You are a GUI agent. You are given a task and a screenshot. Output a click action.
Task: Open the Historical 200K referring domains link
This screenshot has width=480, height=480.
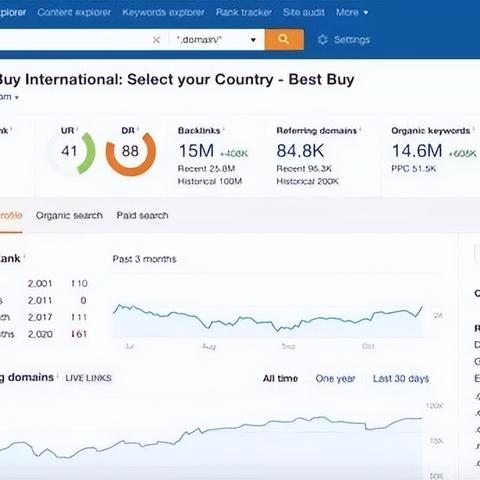pyautogui.click(x=307, y=181)
